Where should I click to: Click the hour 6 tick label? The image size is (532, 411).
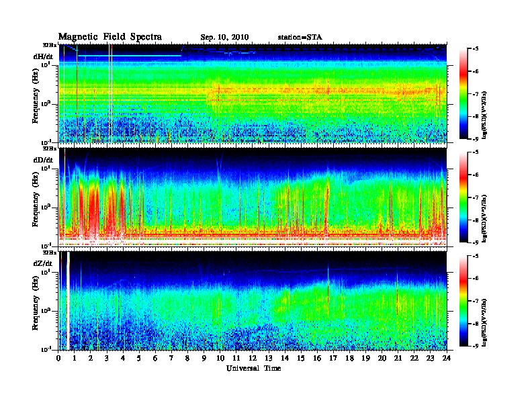coord(155,359)
